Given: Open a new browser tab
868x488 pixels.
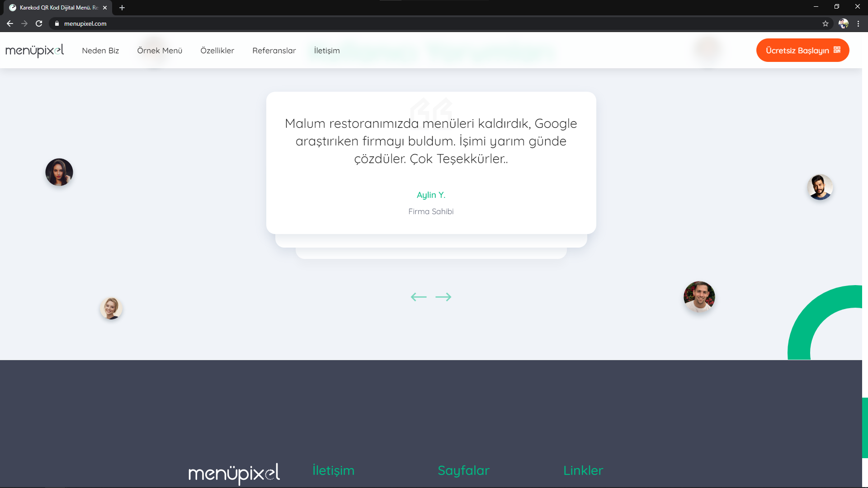Looking at the screenshot, I should (x=122, y=8).
